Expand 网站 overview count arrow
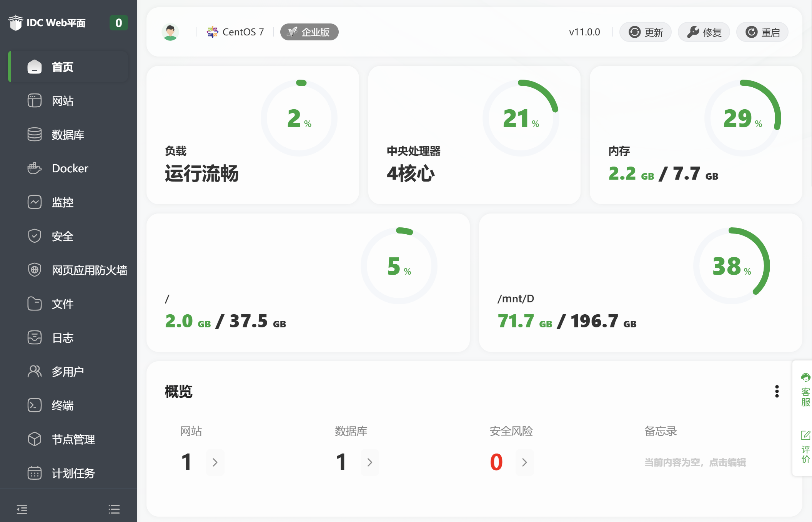812x522 pixels. click(x=215, y=462)
